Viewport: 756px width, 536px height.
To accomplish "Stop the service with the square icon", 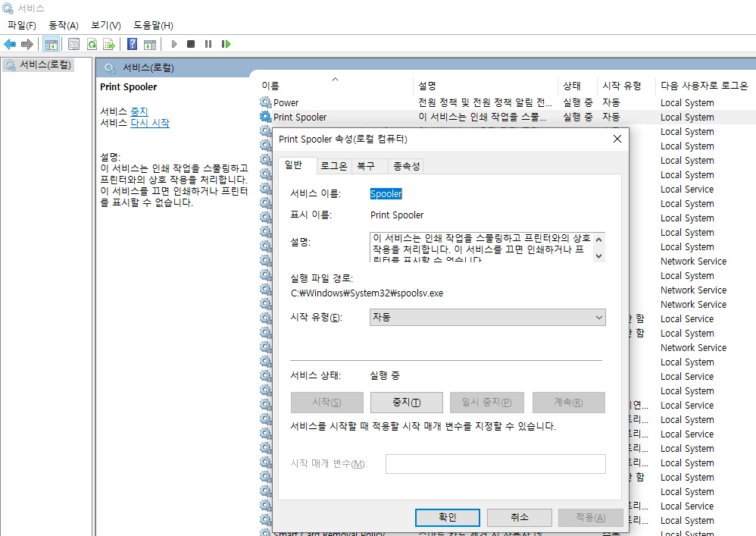I will 191,44.
